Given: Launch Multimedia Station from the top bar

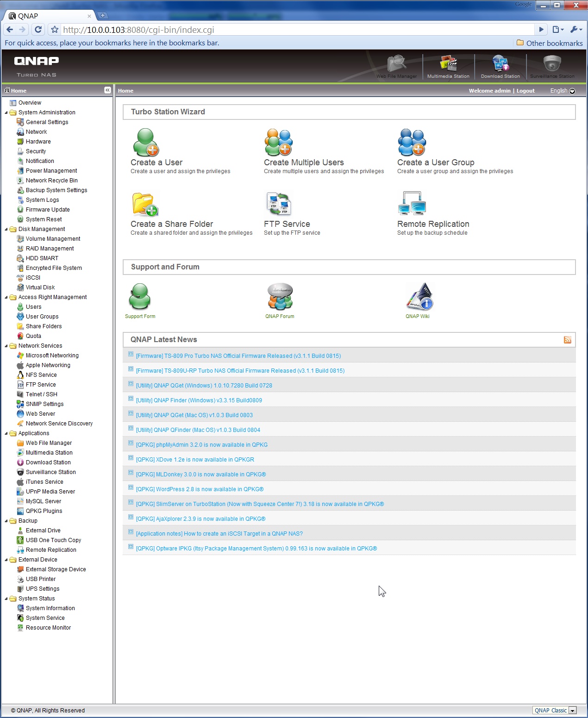Looking at the screenshot, I should pos(448,65).
